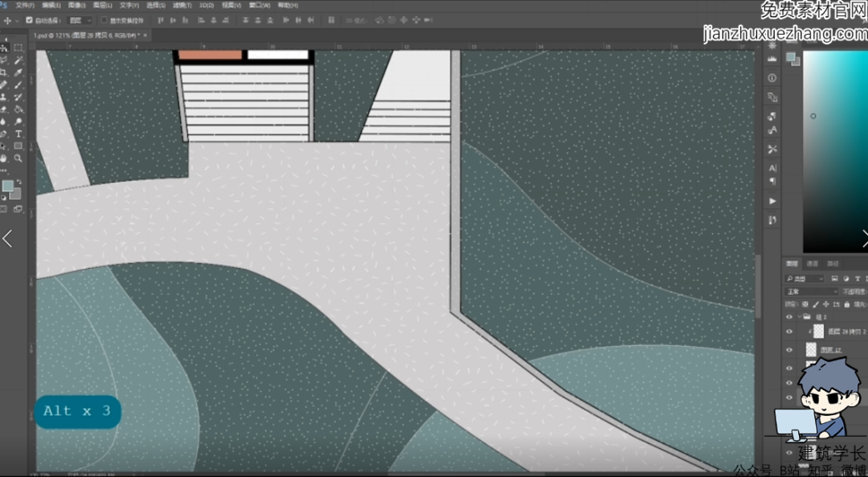Close the 1.psd document tab
The width and height of the screenshot is (868, 477).
145,35
